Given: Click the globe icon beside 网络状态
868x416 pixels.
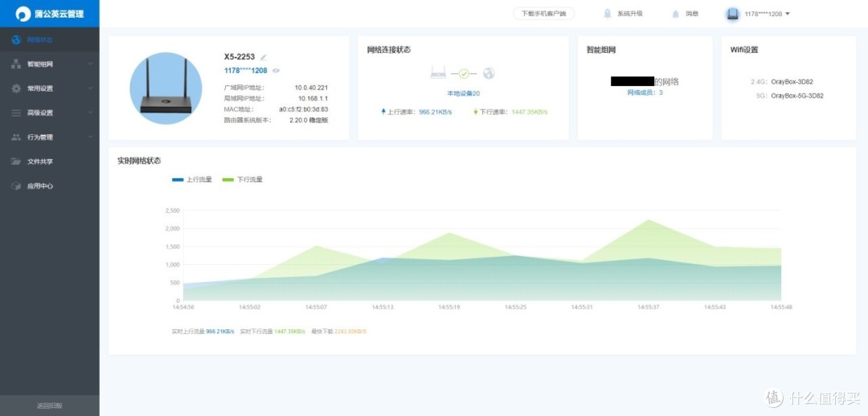Looking at the screenshot, I should 16,40.
